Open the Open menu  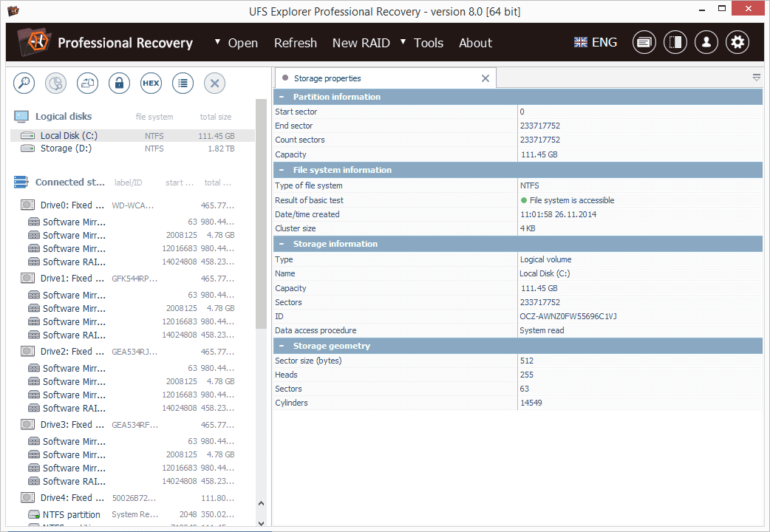242,43
